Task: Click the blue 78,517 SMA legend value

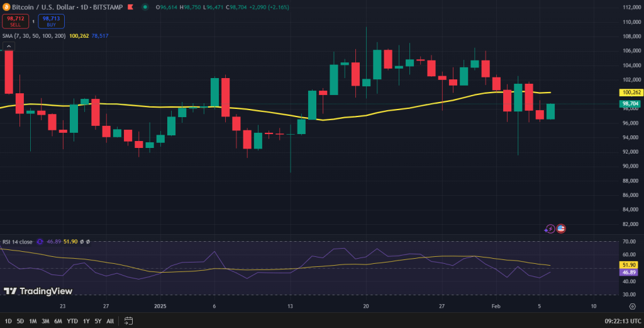Action: tap(100, 36)
